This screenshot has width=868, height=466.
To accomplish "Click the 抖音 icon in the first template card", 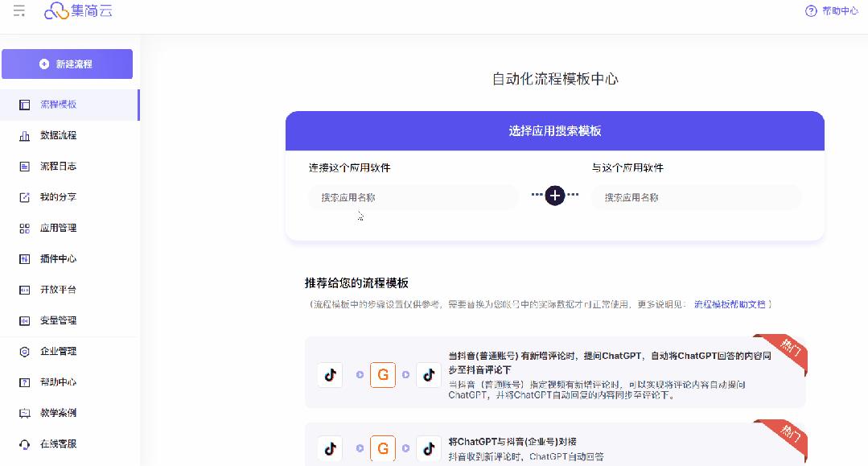I will pos(329,374).
